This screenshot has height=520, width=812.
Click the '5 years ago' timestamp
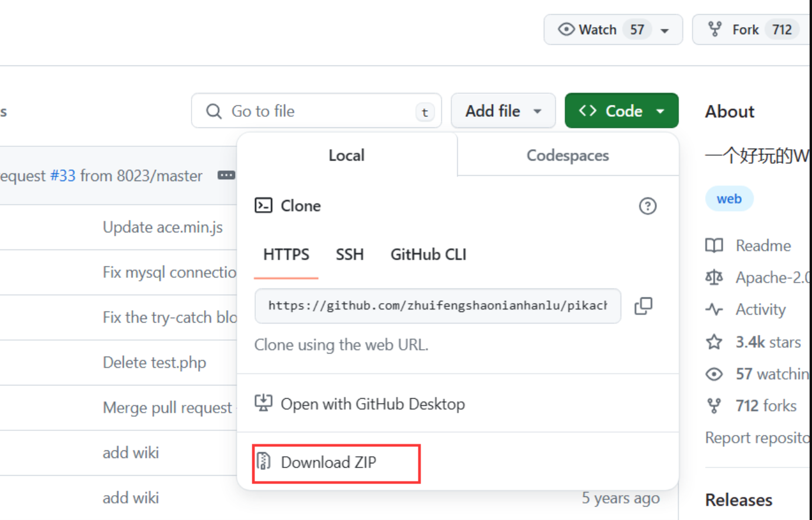(x=620, y=498)
